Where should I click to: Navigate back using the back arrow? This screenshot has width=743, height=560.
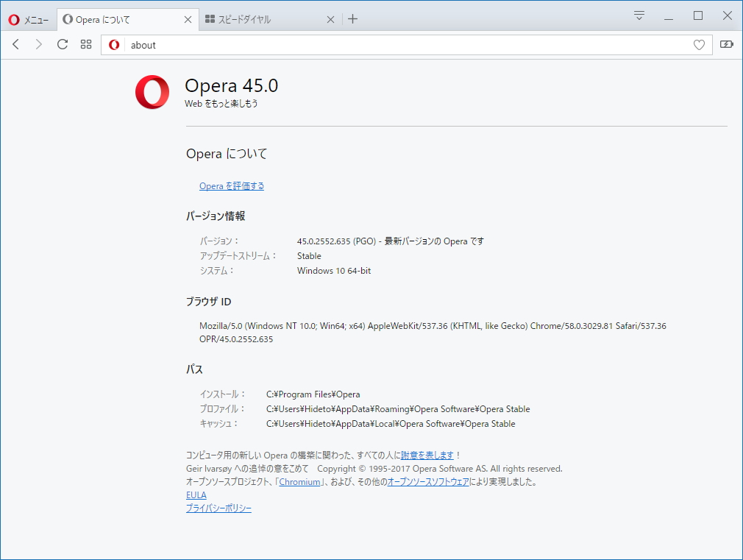[15, 44]
